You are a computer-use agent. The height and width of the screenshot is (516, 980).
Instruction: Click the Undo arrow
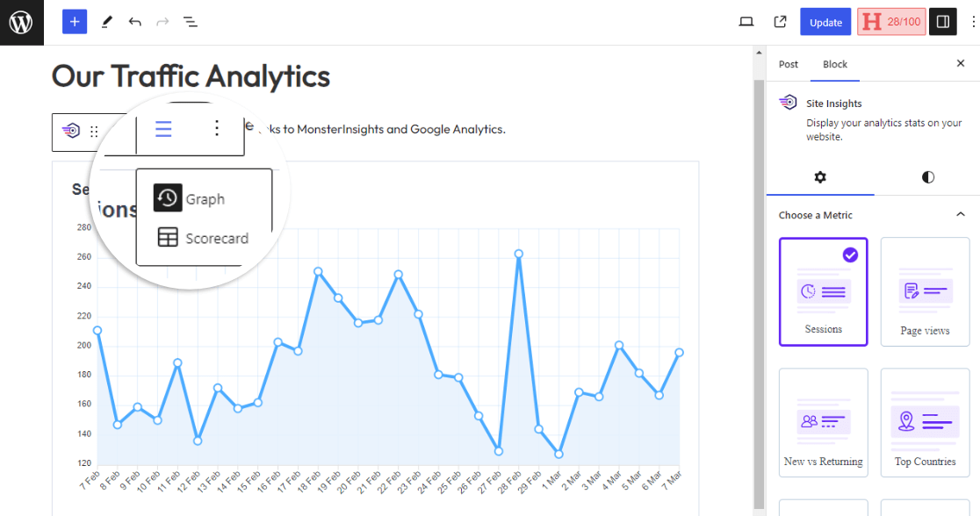tap(134, 22)
